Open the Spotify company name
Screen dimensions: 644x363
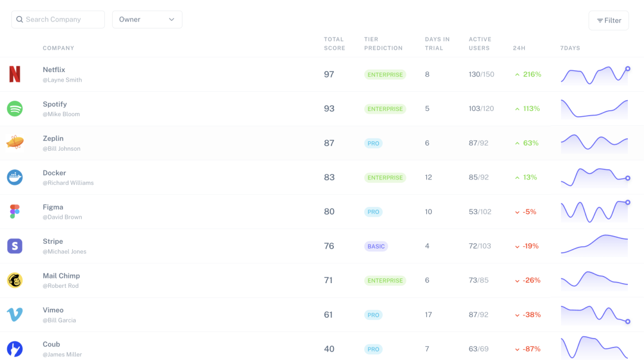point(55,104)
